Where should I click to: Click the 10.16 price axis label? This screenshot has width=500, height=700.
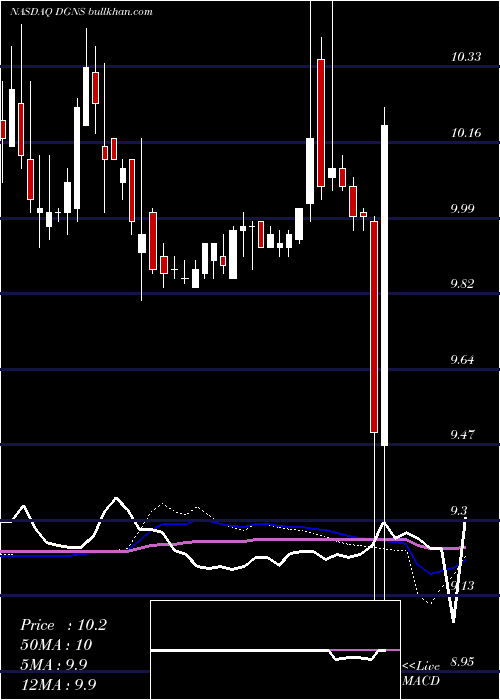466,133
